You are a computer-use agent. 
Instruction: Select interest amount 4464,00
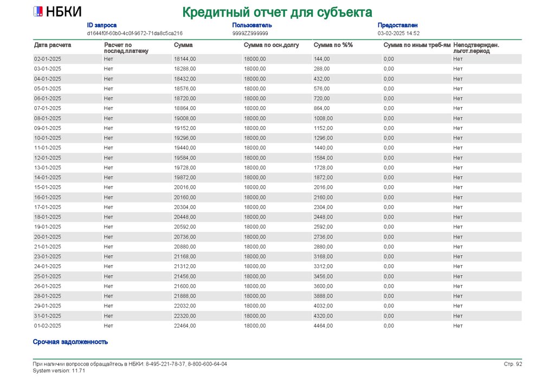(323, 326)
